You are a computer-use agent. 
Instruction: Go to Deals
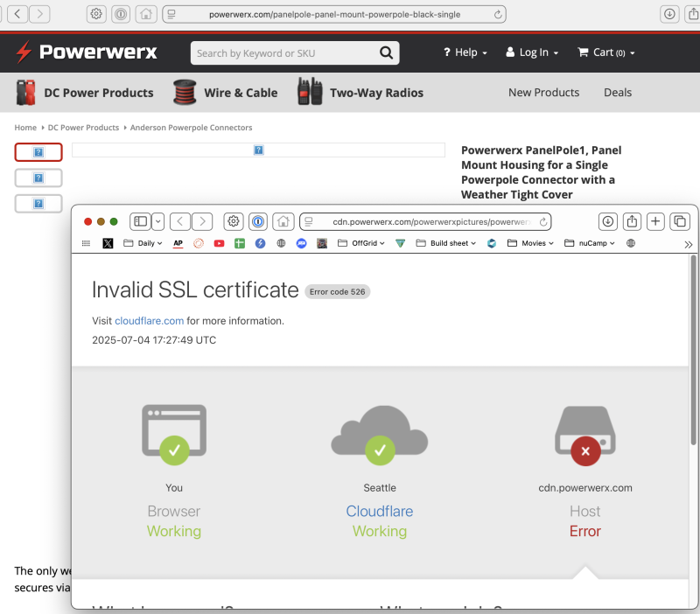618,93
